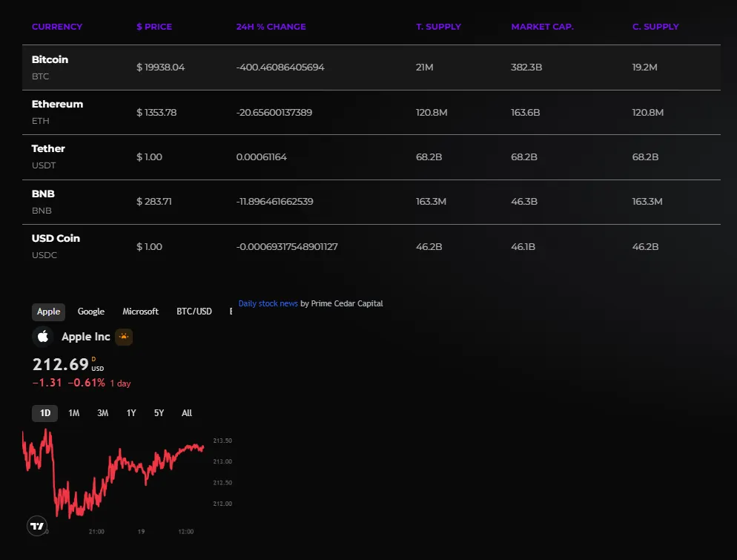
Task: Select the Ethereum row in table
Action: 57,105
